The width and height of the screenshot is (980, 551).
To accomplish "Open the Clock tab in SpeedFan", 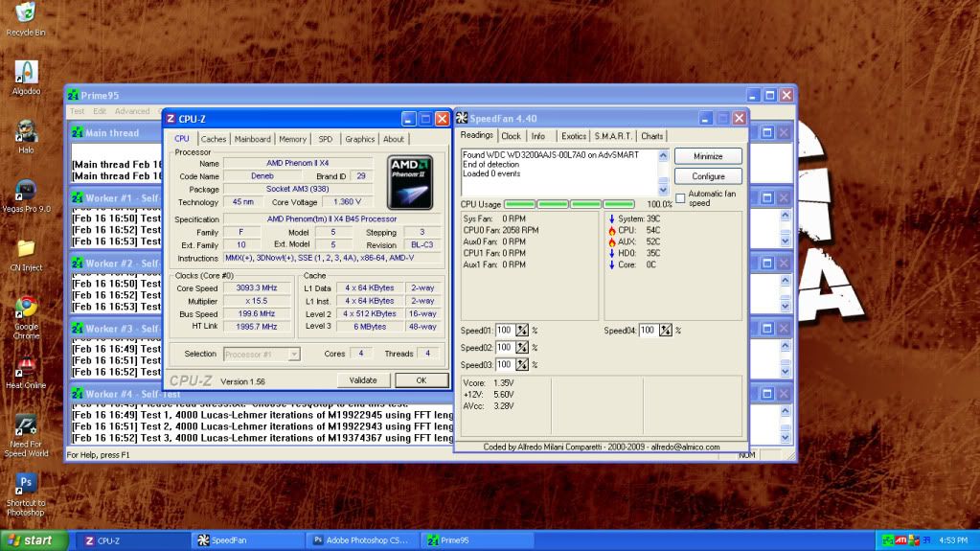I will click(x=511, y=136).
